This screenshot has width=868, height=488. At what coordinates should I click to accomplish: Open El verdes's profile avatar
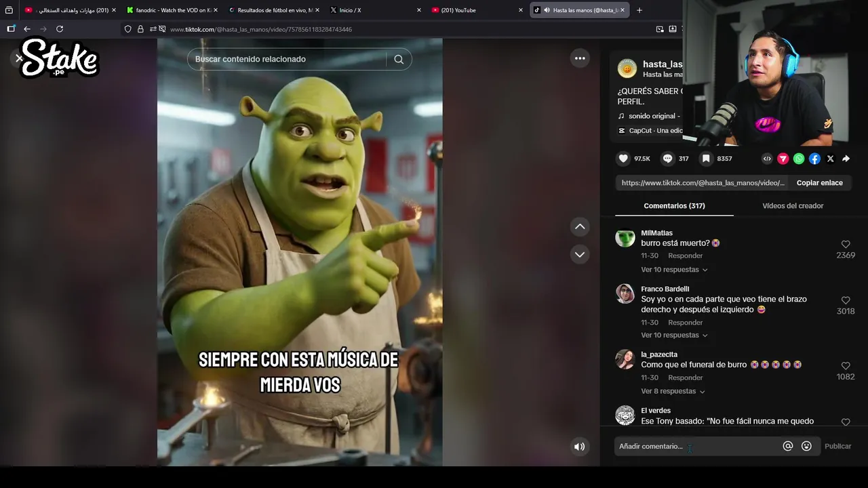pos(625,415)
